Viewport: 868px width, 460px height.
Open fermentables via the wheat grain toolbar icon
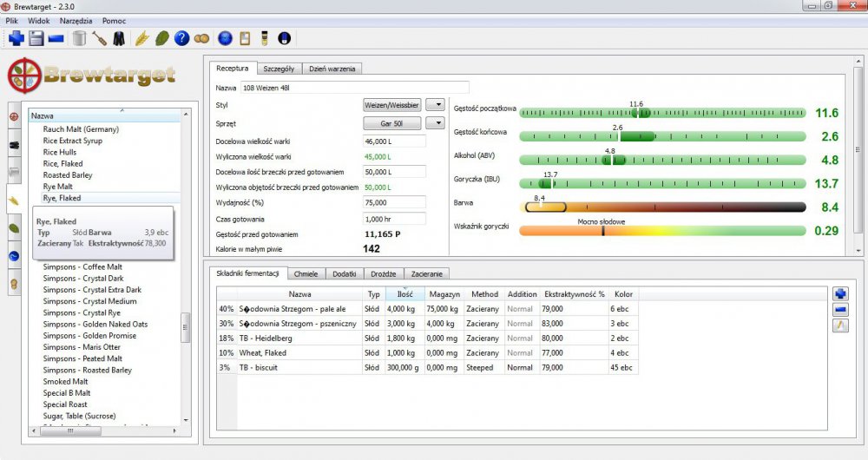141,38
